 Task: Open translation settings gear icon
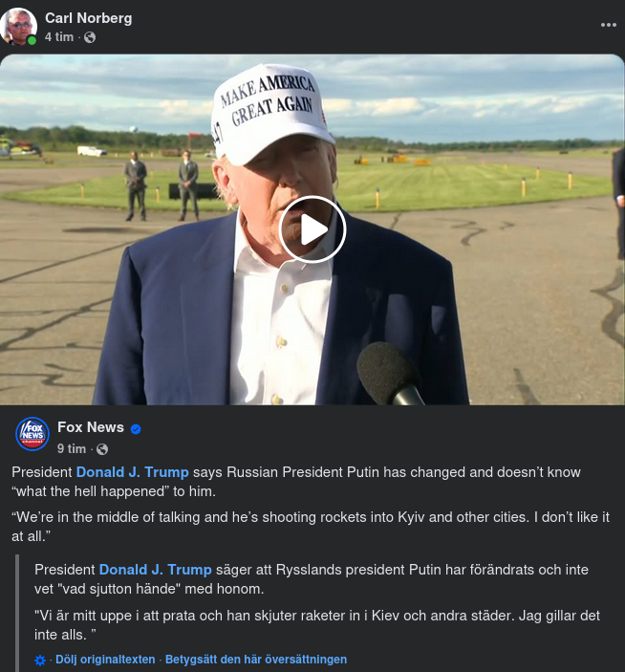(x=40, y=660)
